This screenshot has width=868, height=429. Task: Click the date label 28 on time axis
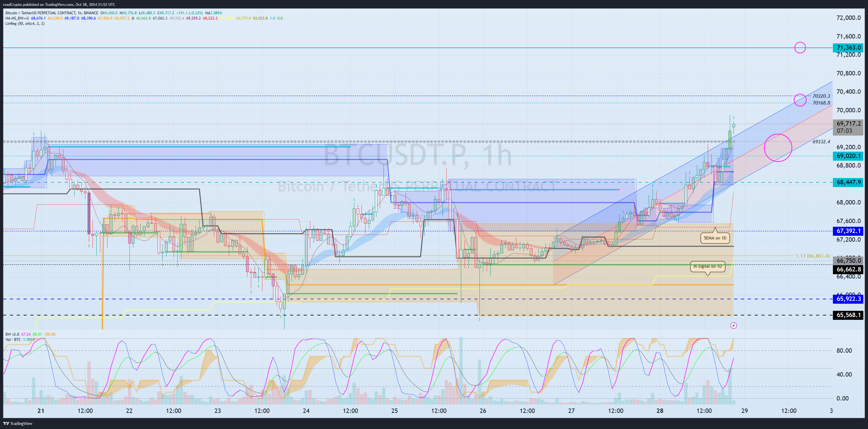point(660,410)
